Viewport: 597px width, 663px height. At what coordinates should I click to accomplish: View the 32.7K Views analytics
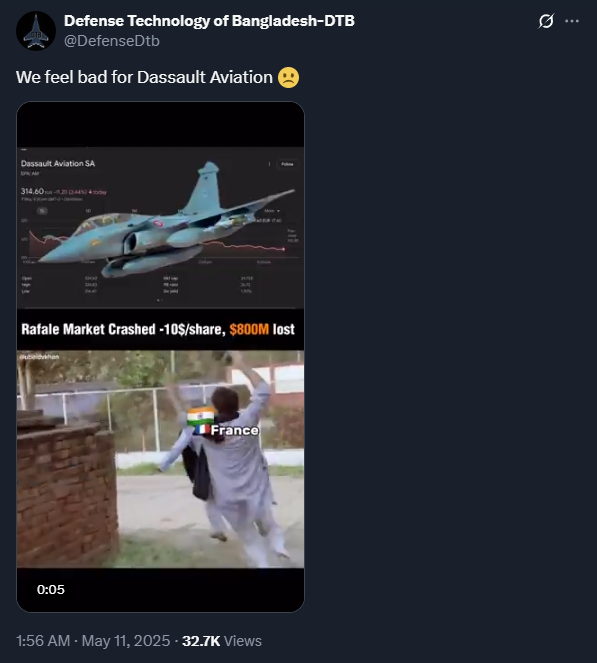click(x=222, y=641)
